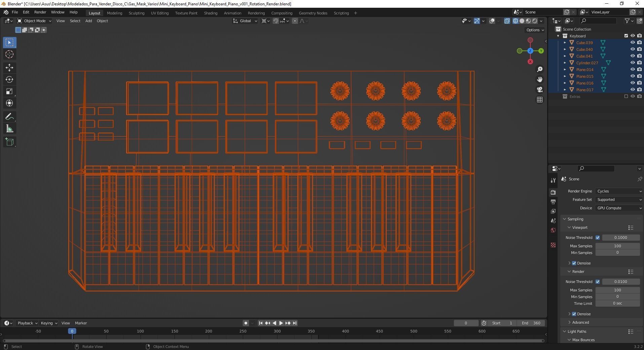
Task: Switch to the Shading workspace tab
Action: (211, 13)
